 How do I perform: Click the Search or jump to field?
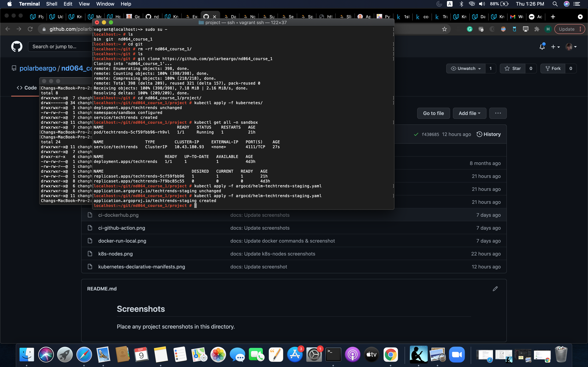coord(59,47)
